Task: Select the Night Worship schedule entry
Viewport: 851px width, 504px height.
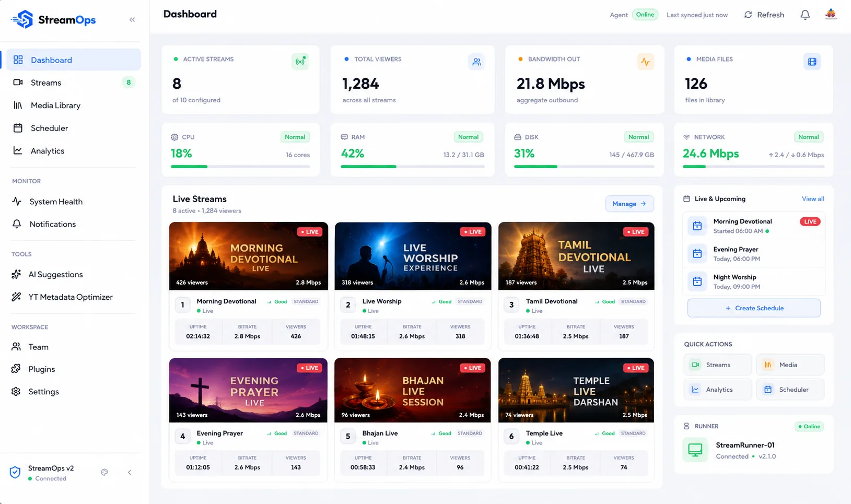Action: click(x=754, y=282)
